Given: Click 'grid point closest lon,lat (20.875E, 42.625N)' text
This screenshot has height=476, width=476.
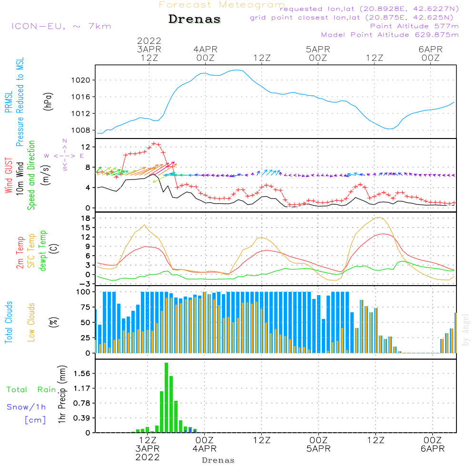Looking at the screenshot, I should pos(352,18).
